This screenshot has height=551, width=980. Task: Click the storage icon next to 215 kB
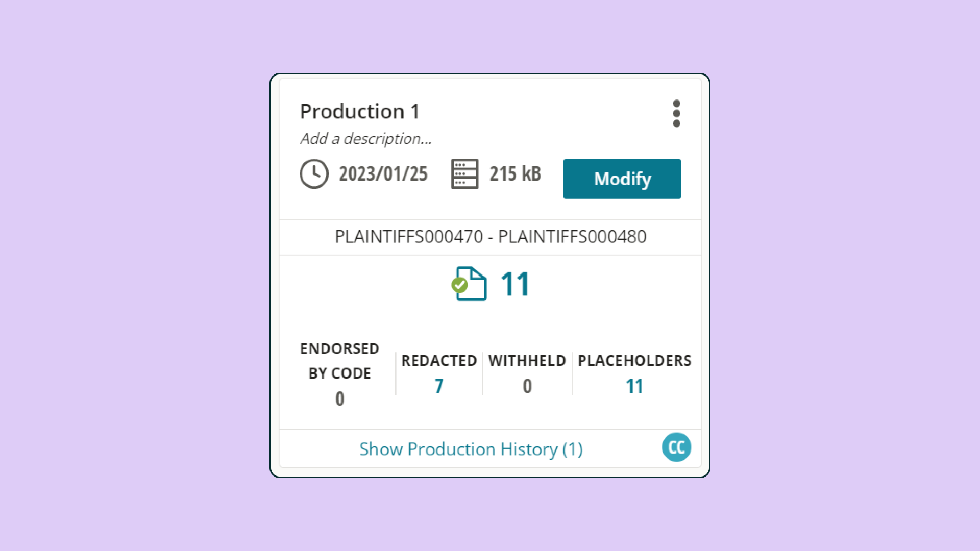click(463, 174)
